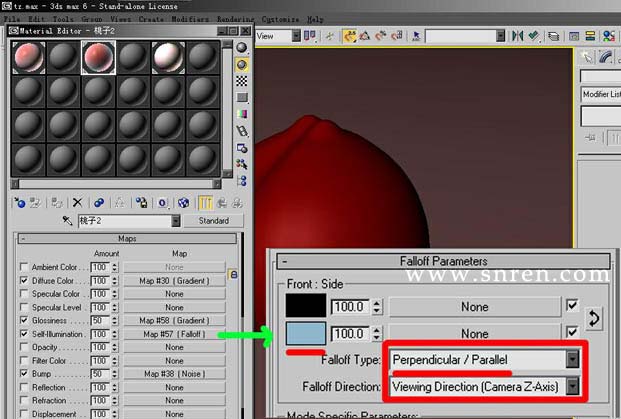
Task: Open the Create menu
Action: pos(151,19)
